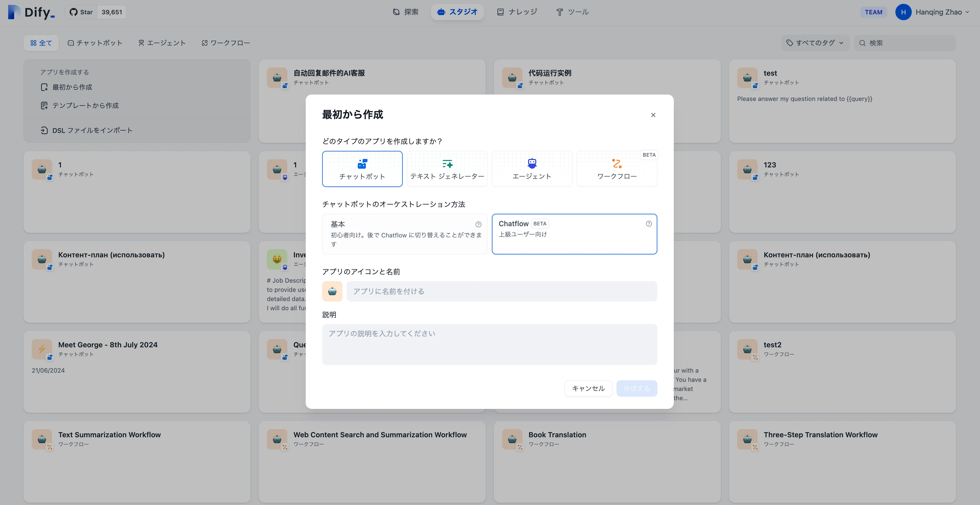Open the app icon emoji picker
The image size is (980, 505).
point(332,291)
